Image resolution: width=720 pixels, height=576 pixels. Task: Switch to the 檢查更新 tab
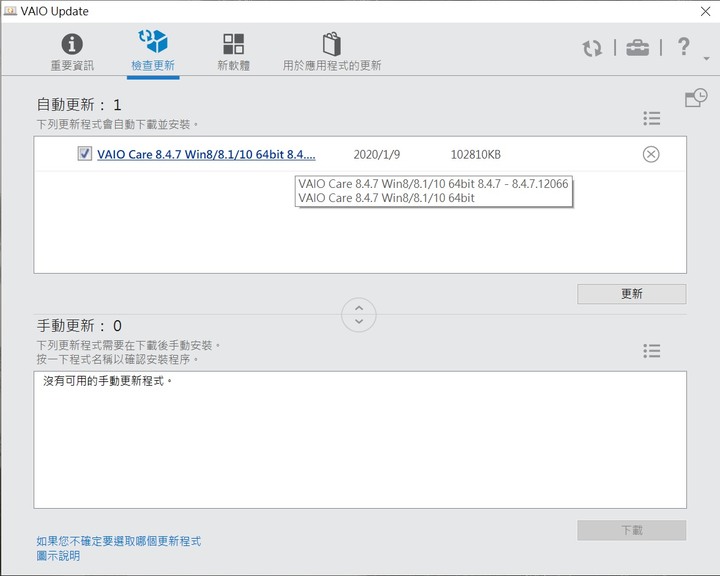[x=153, y=52]
